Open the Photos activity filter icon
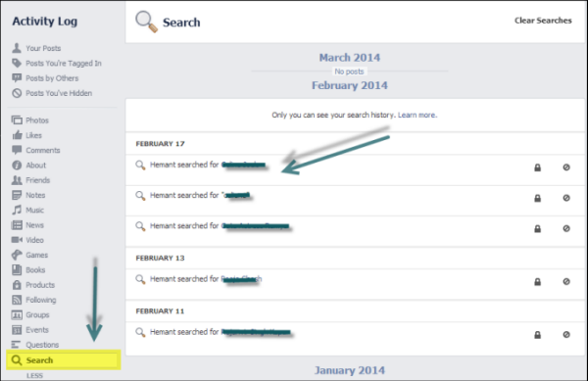Image resolution: width=588 pixels, height=381 pixels. tap(17, 120)
